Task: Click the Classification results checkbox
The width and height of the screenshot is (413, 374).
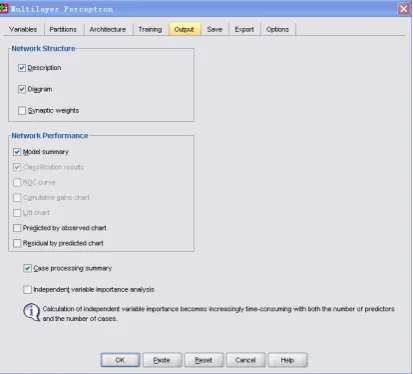Action: 17,167
